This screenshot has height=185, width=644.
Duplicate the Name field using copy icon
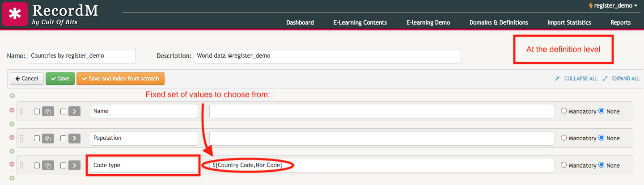pos(48,111)
